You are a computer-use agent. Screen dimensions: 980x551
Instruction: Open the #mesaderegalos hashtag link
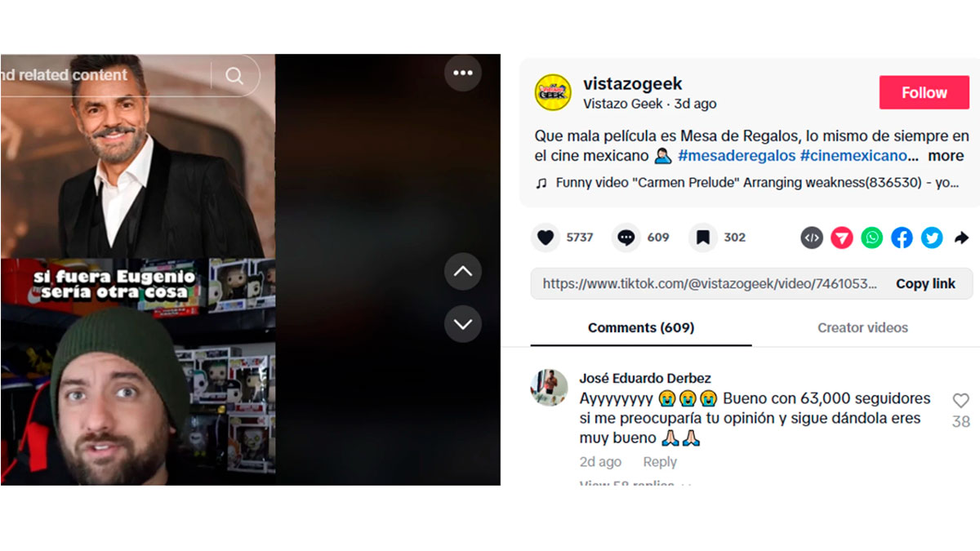click(x=737, y=155)
